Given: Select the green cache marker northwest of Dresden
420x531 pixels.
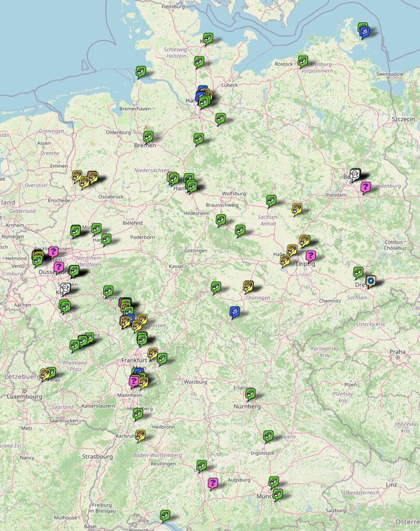Looking at the screenshot, I should coord(358,272).
